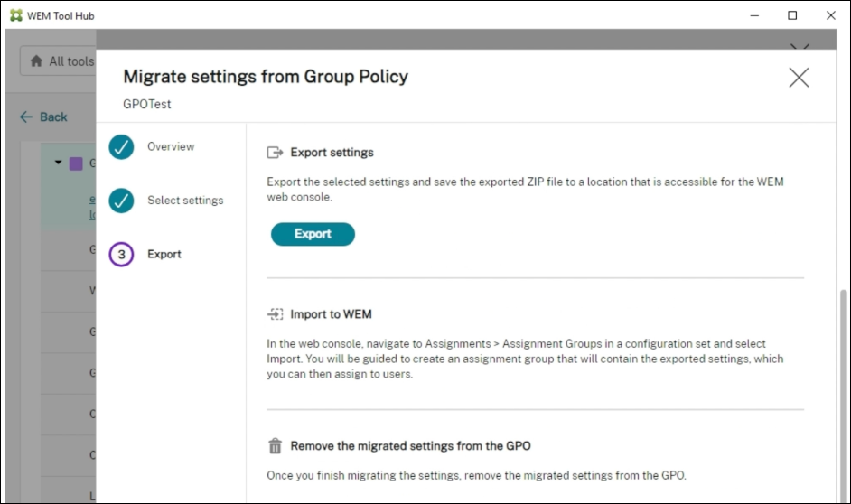This screenshot has height=504, width=851.
Task: Switch to the Overview step
Action: (171, 146)
